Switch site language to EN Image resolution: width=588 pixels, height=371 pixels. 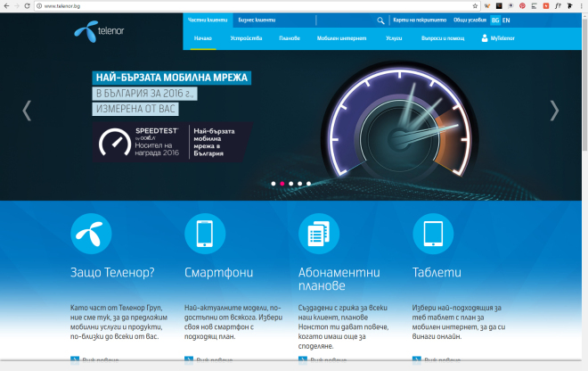click(506, 20)
